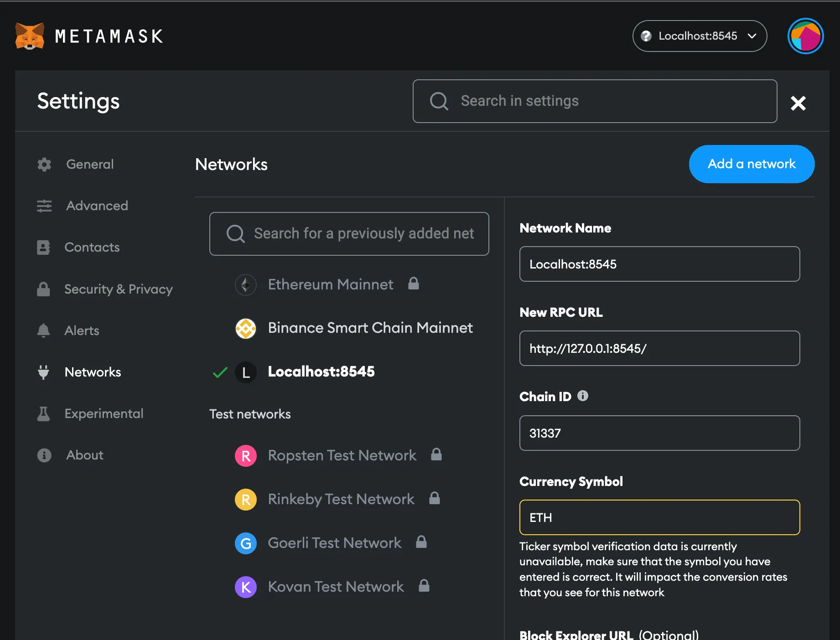This screenshot has width=840, height=640.
Task: Click the Binance Smart Chain logo icon
Action: (x=246, y=329)
